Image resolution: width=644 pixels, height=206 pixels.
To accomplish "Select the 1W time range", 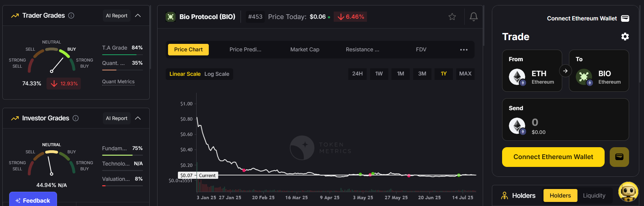I will tap(379, 74).
